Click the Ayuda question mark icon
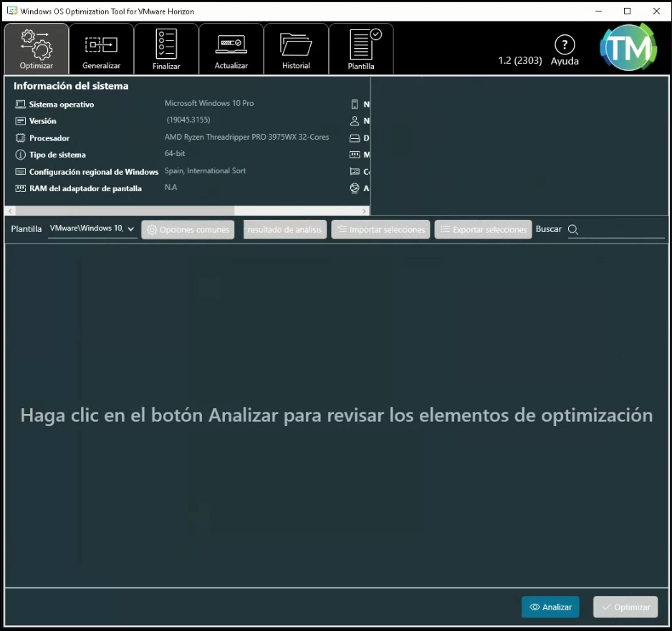Viewport: 672px width, 631px height. tap(565, 44)
